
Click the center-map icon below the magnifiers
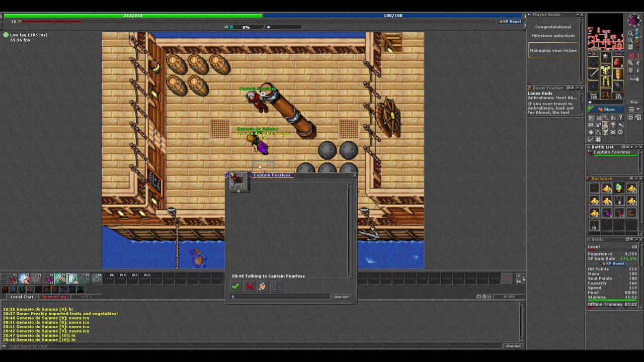coord(630,47)
